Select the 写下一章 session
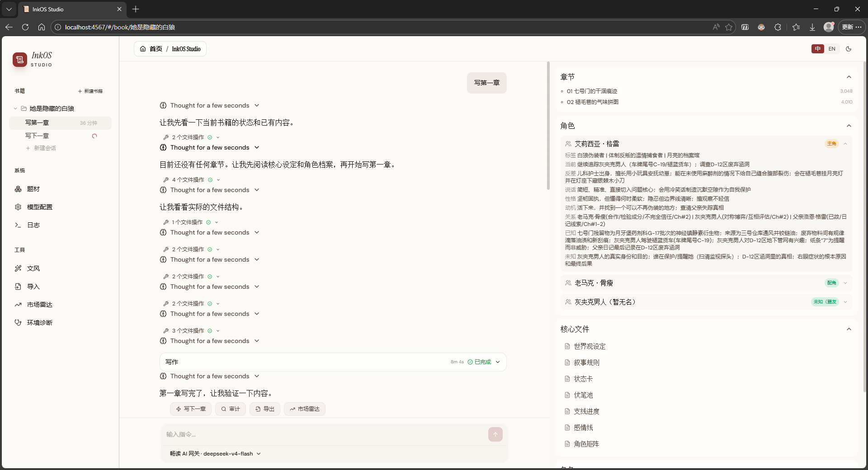 click(60, 136)
